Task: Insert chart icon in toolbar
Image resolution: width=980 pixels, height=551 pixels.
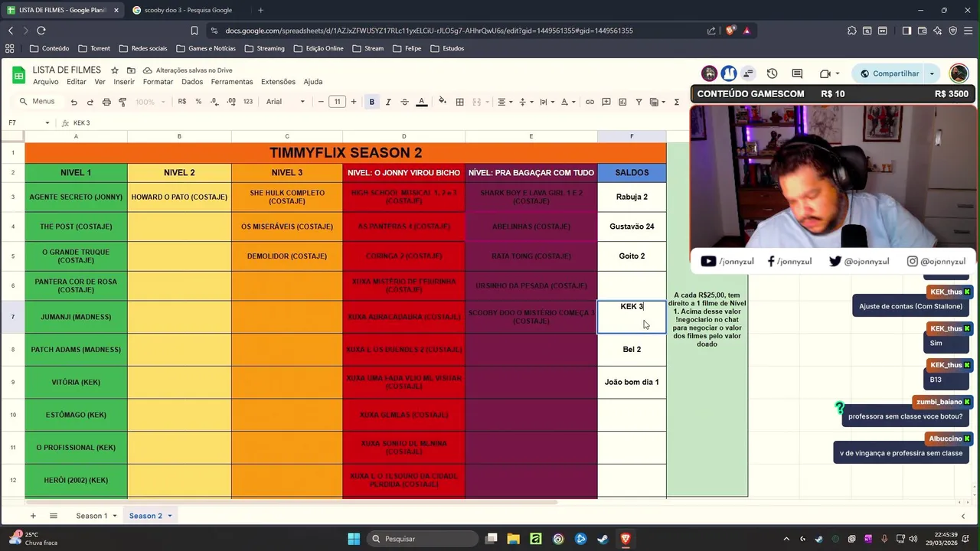Action: click(x=622, y=102)
